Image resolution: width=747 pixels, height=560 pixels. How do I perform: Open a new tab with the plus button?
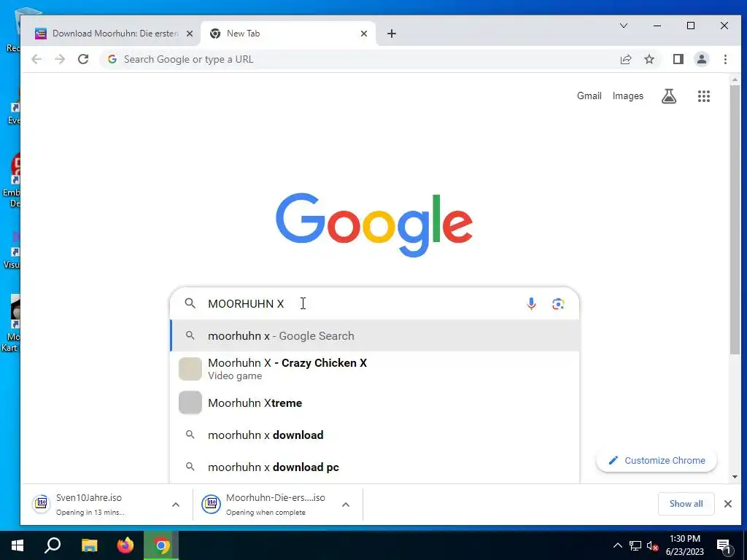(x=392, y=34)
